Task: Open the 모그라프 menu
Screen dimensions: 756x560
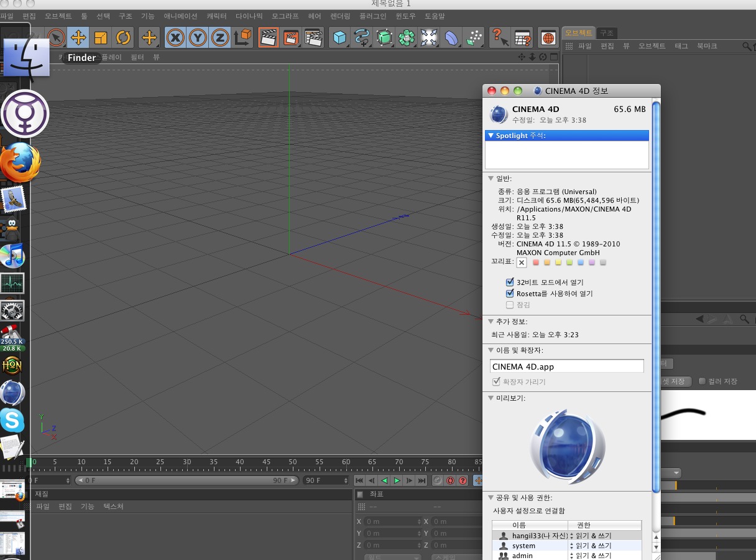Action: [285, 16]
